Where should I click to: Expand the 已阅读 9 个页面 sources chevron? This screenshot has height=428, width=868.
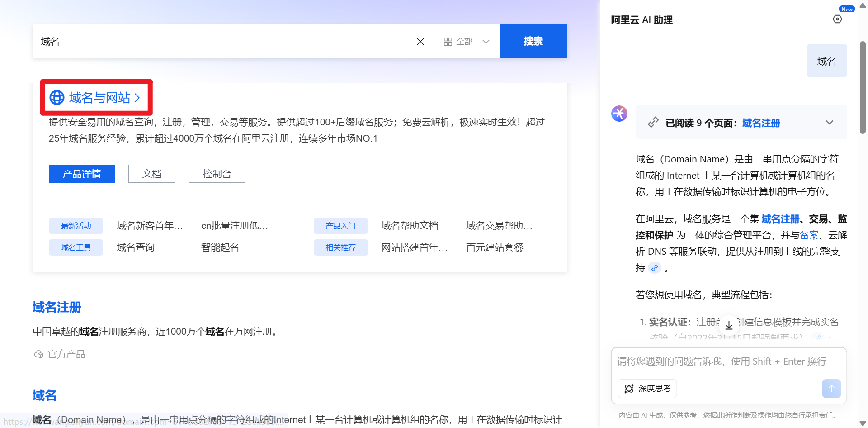(x=830, y=123)
